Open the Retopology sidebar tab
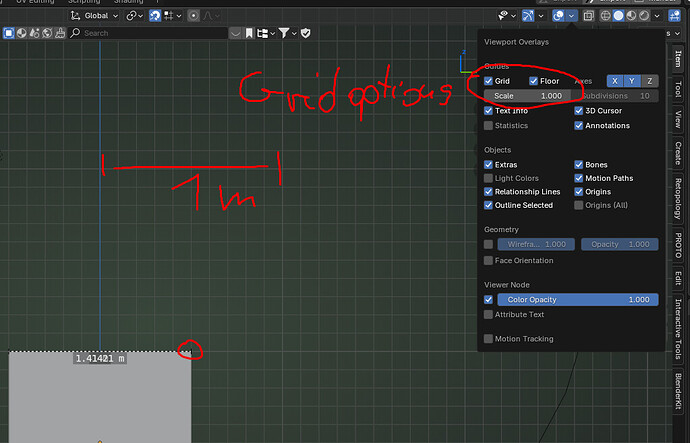Screen dimensions: 690x443 click(678, 198)
